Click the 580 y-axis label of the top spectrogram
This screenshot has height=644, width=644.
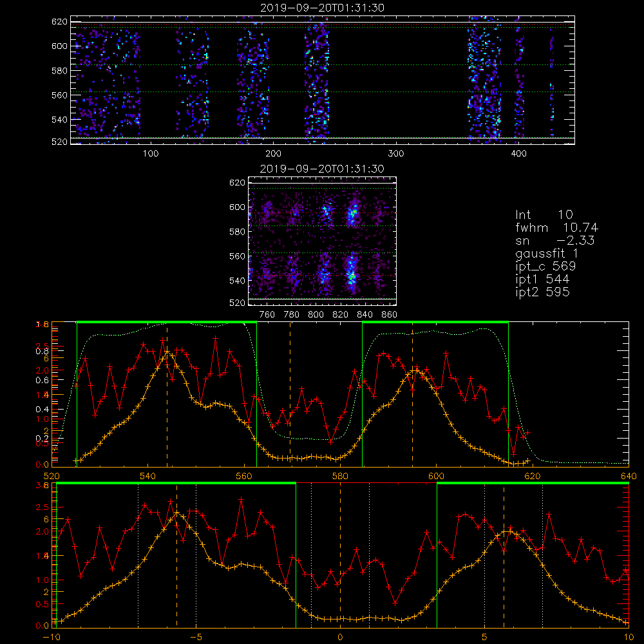point(59,71)
